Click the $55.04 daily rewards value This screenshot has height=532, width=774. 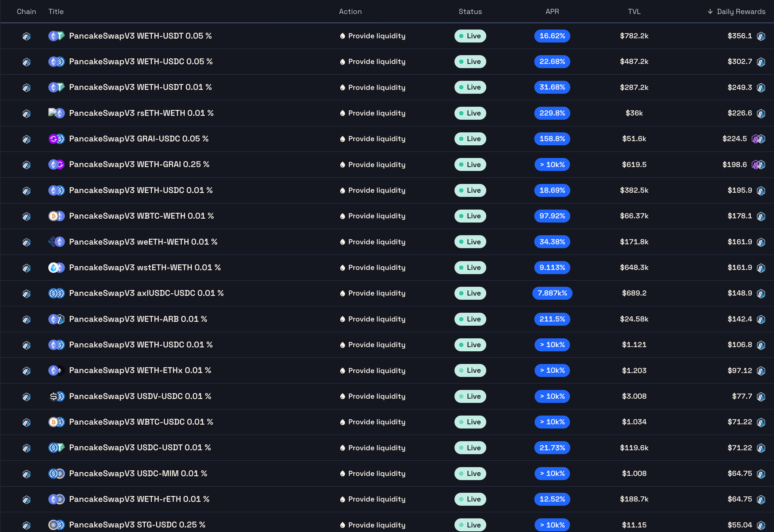tap(740, 525)
